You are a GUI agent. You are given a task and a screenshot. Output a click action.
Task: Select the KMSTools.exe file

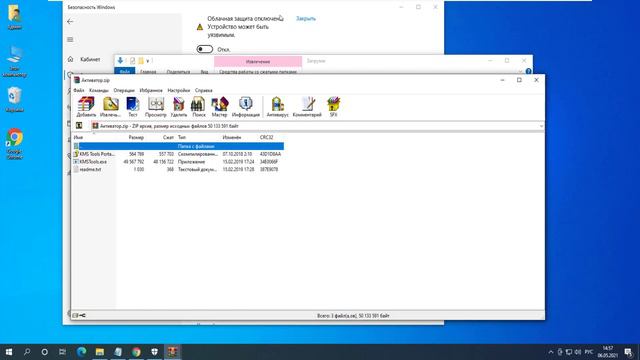click(178, 162)
